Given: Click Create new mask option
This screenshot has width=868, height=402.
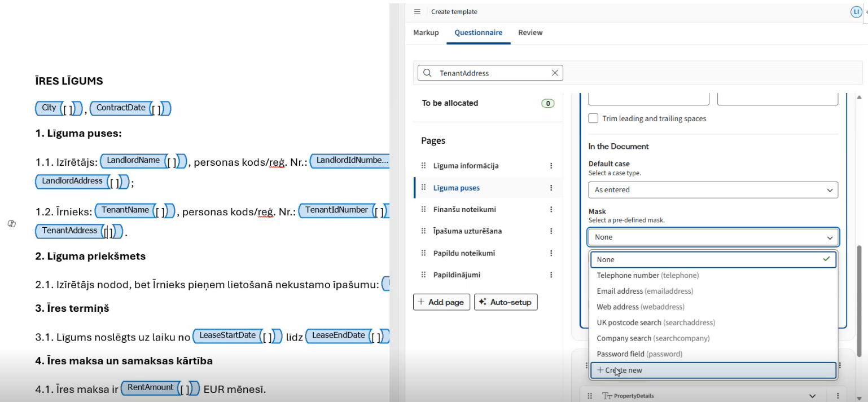Looking at the screenshot, I should pos(713,370).
